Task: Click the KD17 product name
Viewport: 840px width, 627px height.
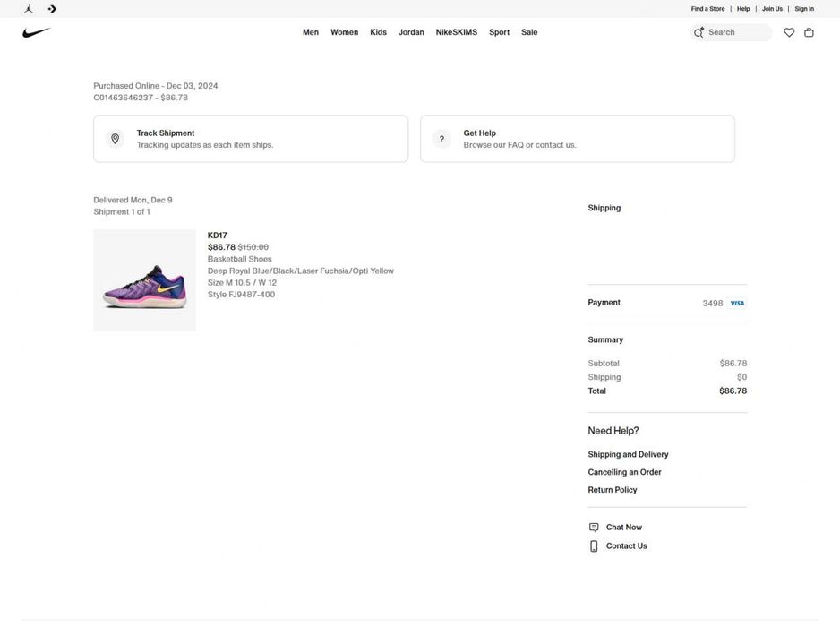Action: coord(218,236)
